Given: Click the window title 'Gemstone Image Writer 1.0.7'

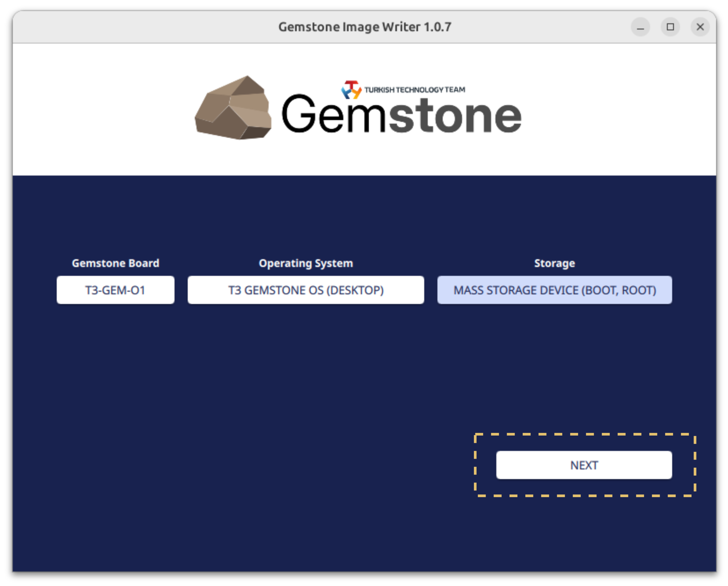Looking at the screenshot, I should tap(365, 27).
